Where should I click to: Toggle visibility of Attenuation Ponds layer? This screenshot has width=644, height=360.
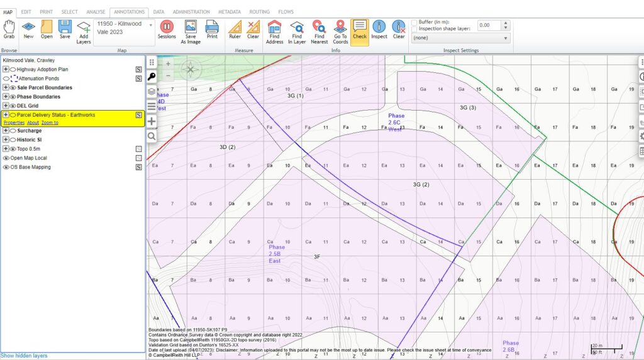6,79
